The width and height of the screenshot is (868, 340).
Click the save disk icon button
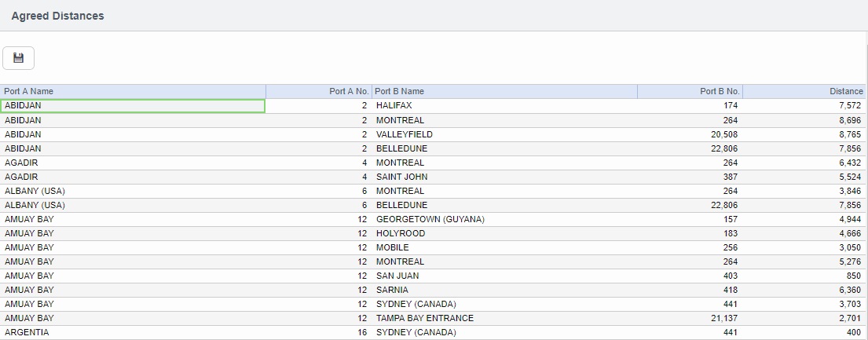point(19,58)
